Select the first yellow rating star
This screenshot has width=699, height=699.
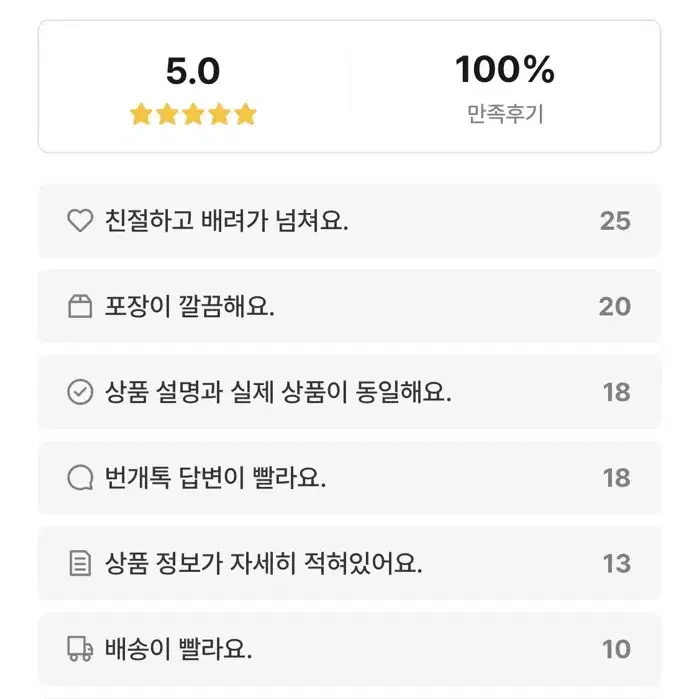[141, 114]
